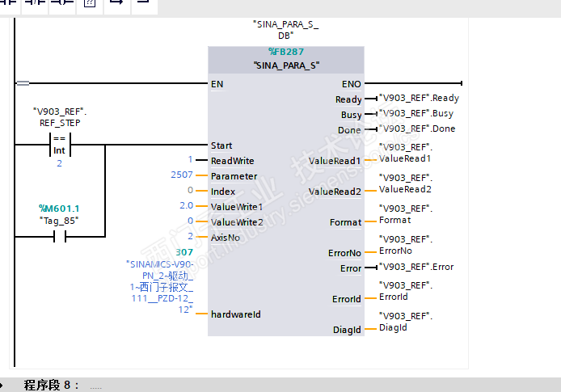Image resolution: width=561 pixels, height=392 pixels.
Task: Select the AxisNo pin label
Action: pos(226,238)
